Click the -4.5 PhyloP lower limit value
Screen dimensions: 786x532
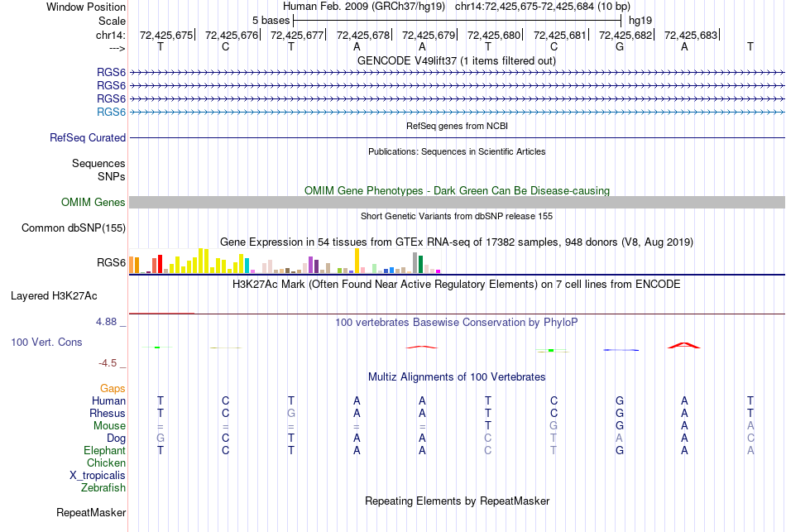tap(108, 363)
